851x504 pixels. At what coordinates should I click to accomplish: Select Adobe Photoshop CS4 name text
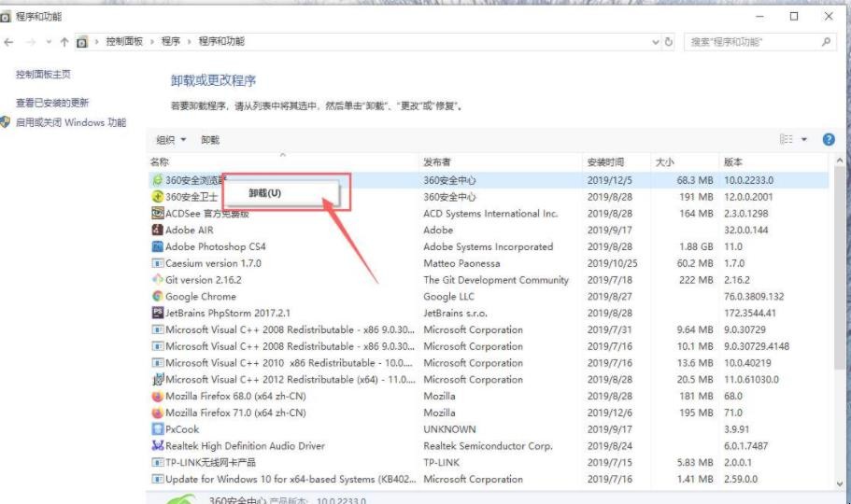point(216,246)
